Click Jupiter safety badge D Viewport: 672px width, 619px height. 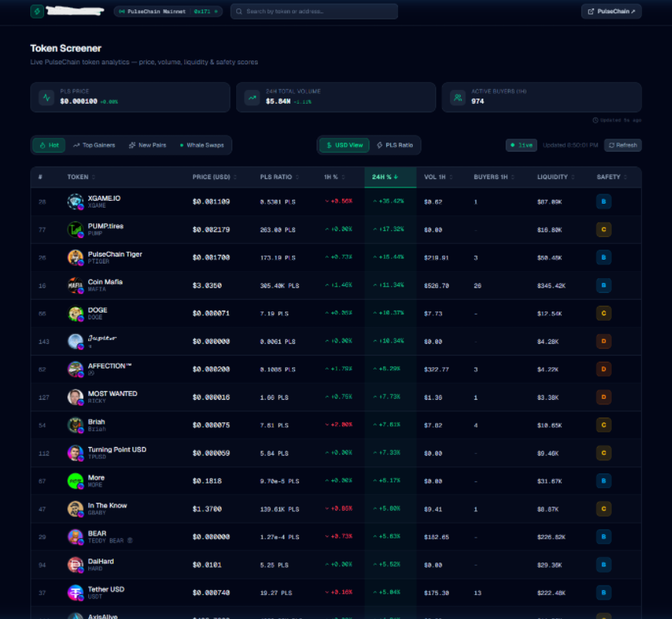coord(603,342)
